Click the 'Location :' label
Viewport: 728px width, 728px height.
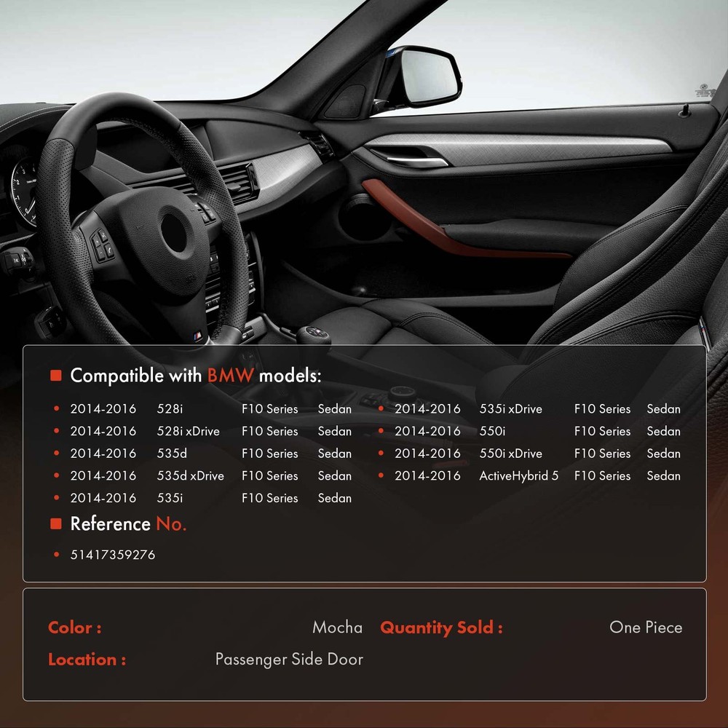pyautogui.click(x=87, y=660)
